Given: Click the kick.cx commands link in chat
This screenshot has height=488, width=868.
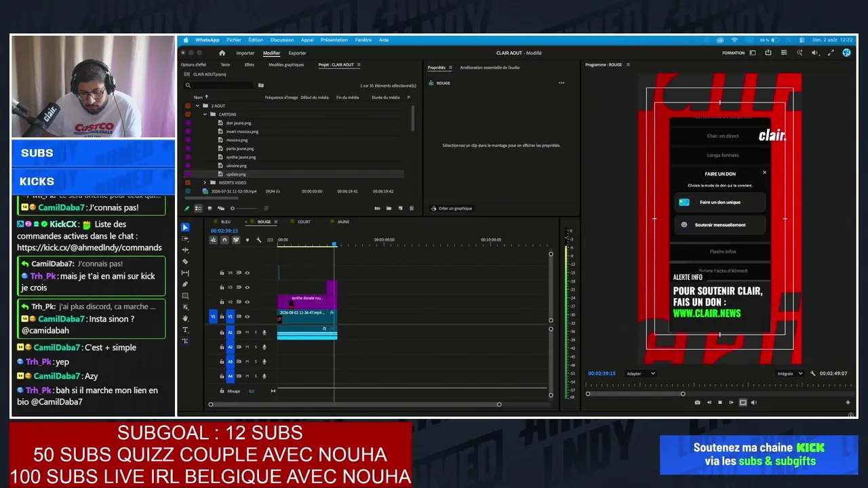Looking at the screenshot, I should pyautogui.click(x=90, y=248).
